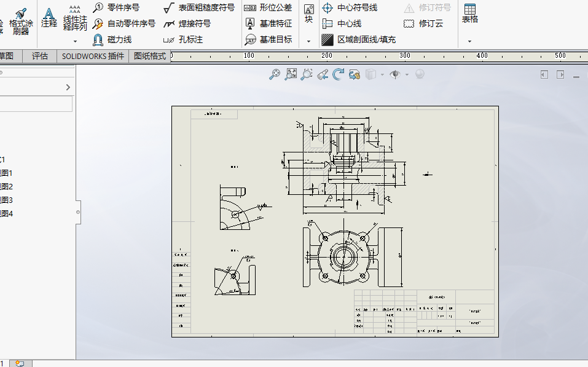
Task: Rotate the view with the blue arrow icon
Action: tap(338, 74)
